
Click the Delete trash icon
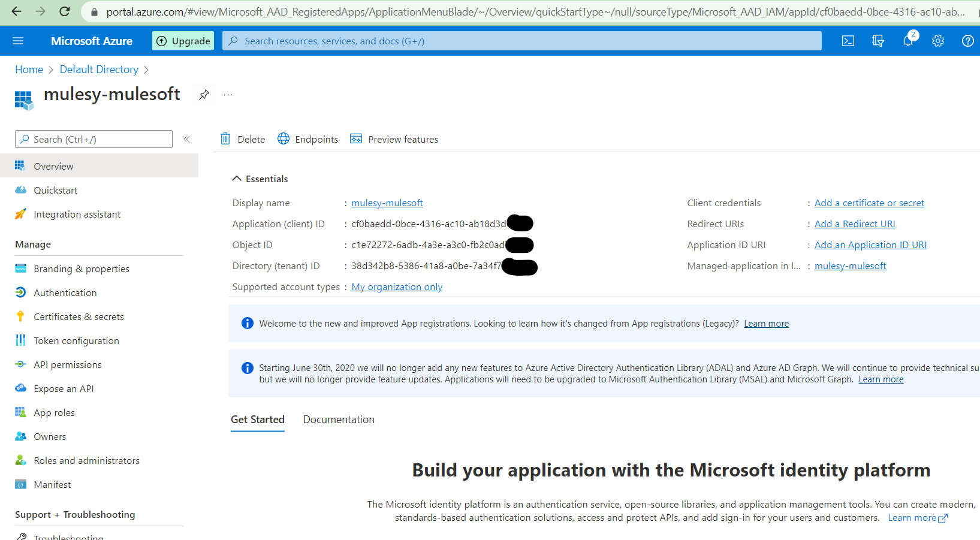[225, 139]
